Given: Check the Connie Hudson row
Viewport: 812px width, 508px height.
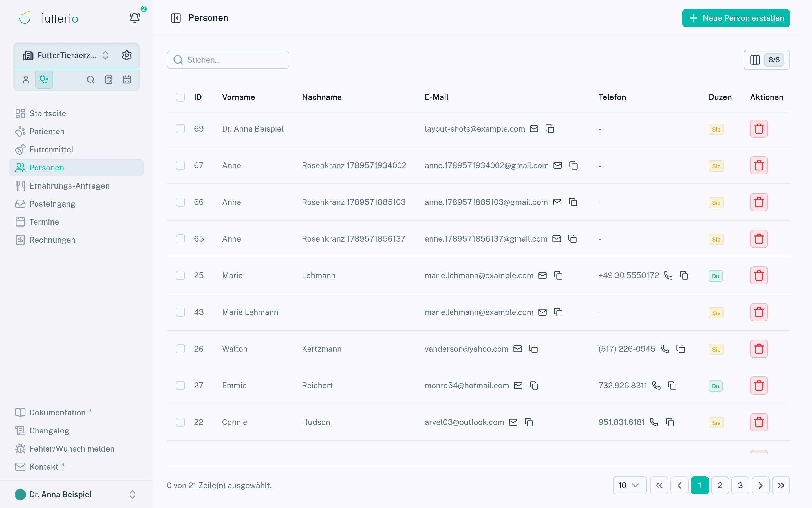Looking at the screenshot, I should point(180,422).
